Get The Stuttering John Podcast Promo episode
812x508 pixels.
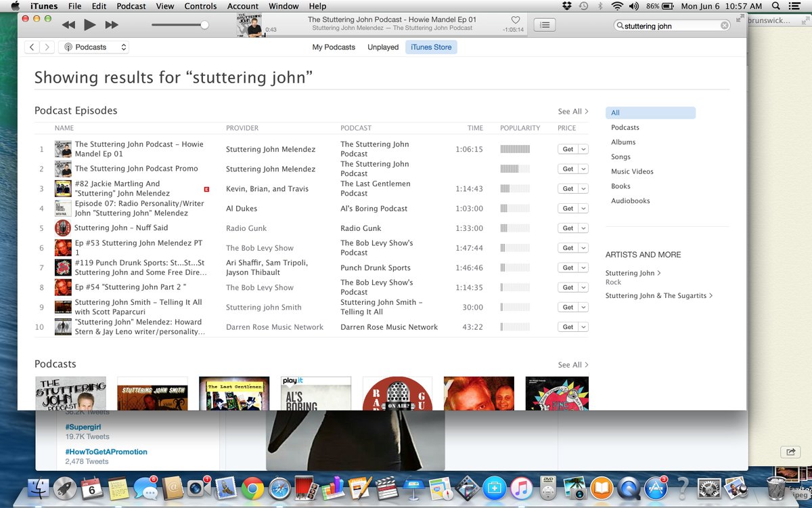568,169
